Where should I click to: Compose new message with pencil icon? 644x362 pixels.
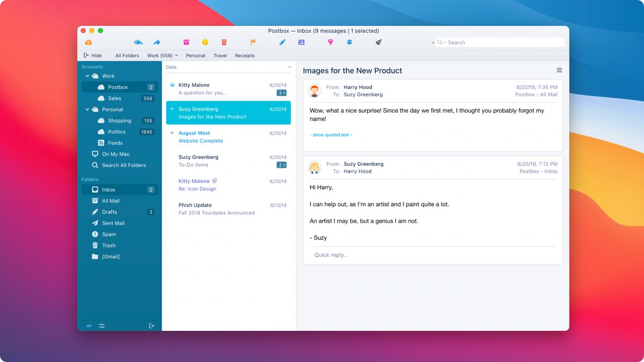[x=282, y=42]
